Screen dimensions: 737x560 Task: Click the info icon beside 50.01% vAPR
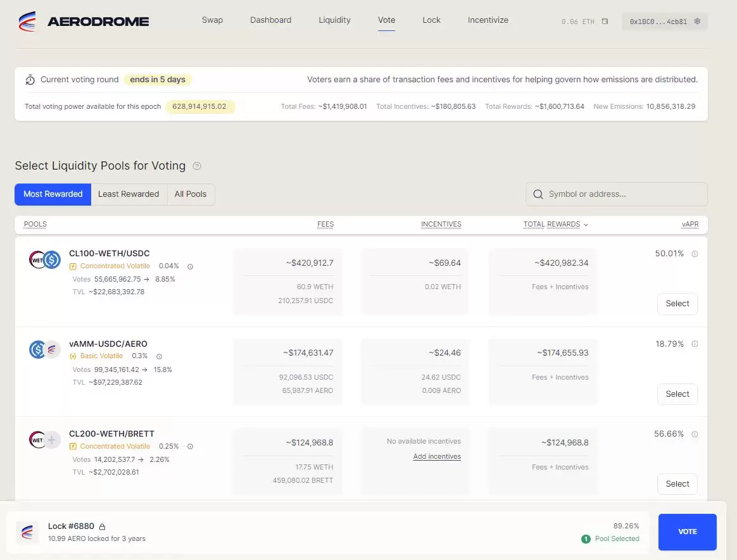click(695, 254)
